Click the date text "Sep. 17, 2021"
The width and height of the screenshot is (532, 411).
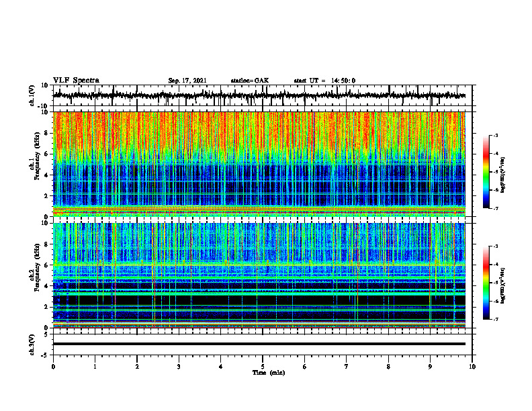(x=187, y=81)
